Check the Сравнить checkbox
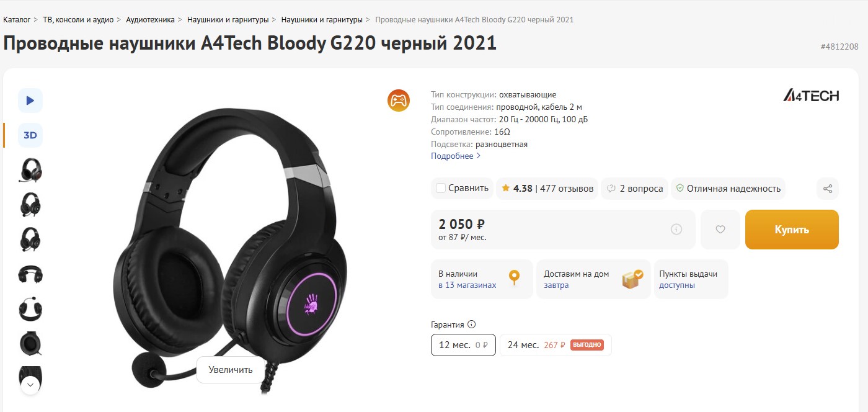The width and height of the screenshot is (868, 412). [x=441, y=188]
